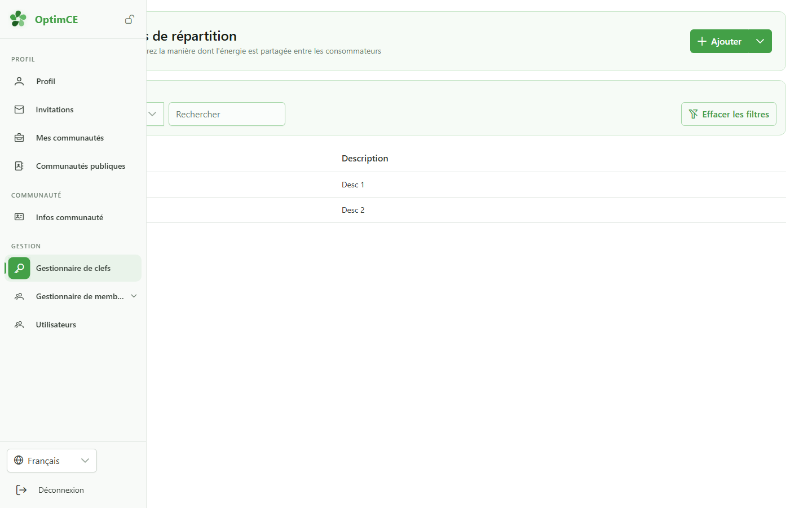
Task: Expand Gestionnaire de membres chevron
Action: coord(134,296)
